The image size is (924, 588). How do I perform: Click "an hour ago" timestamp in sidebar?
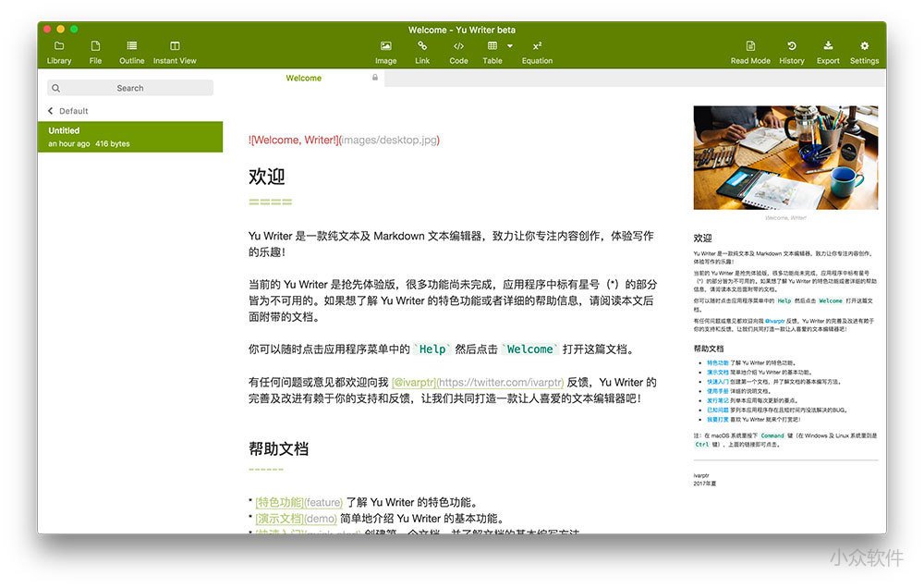click(x=69, y=144)
